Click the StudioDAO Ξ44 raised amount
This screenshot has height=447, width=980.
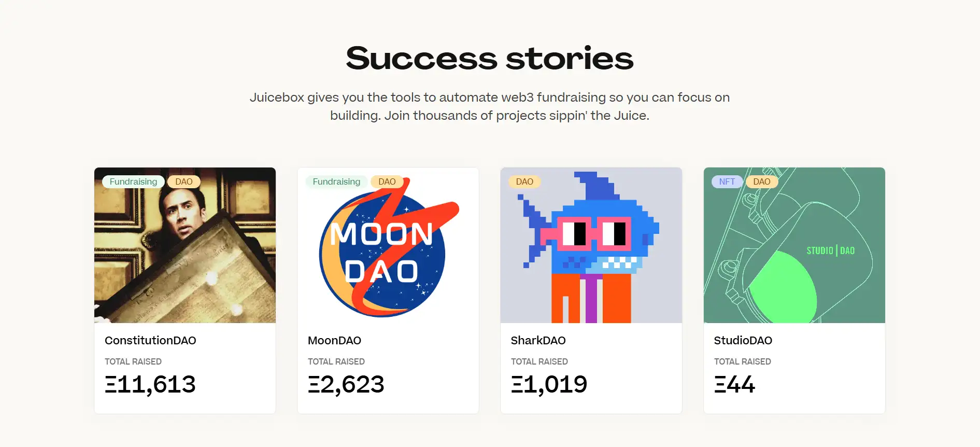click(734, 384)
